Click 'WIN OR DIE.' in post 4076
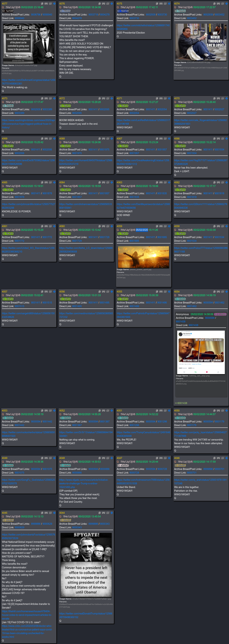The height and width of the screenshot is (644, 229). pos(66,73)
